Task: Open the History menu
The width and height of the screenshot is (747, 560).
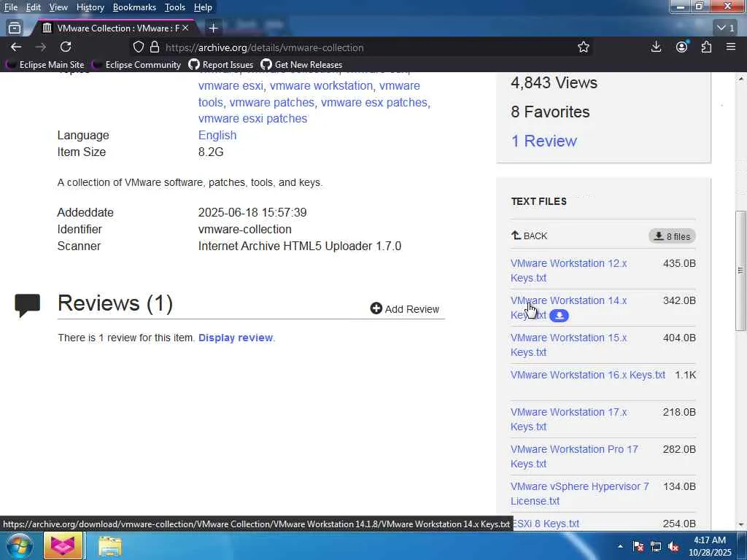Action: tap(90, 7)
